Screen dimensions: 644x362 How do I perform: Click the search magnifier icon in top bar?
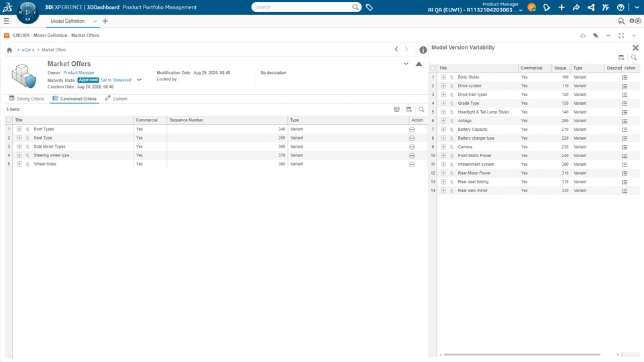356,7
